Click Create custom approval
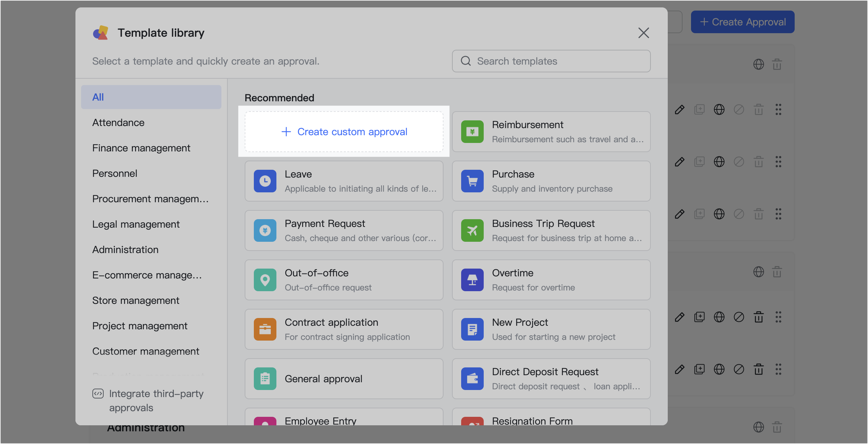Image resolution: width=868 pixels, height=444 pixels. (x=344, y=131)
